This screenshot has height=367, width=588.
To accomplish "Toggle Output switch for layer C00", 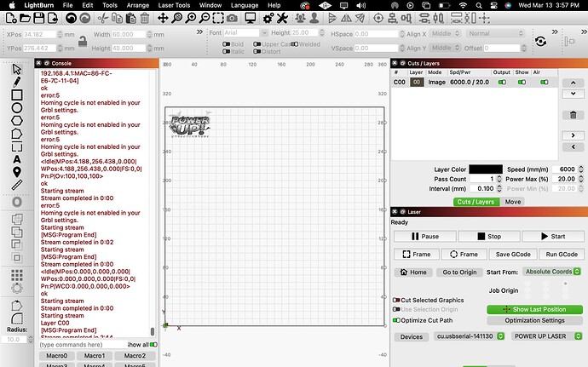I will point(502,82).
